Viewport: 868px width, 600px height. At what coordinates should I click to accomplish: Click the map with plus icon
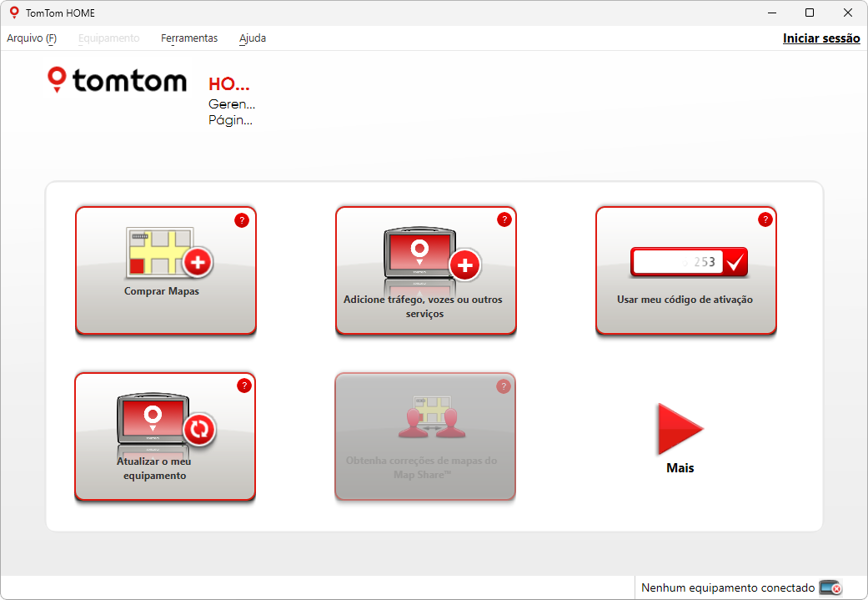168,252
